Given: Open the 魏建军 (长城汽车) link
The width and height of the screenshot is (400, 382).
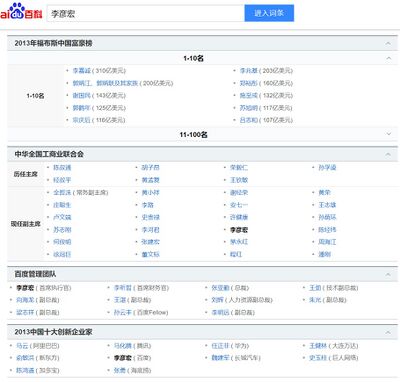Looking at the screenshot, I should (220, 358).
